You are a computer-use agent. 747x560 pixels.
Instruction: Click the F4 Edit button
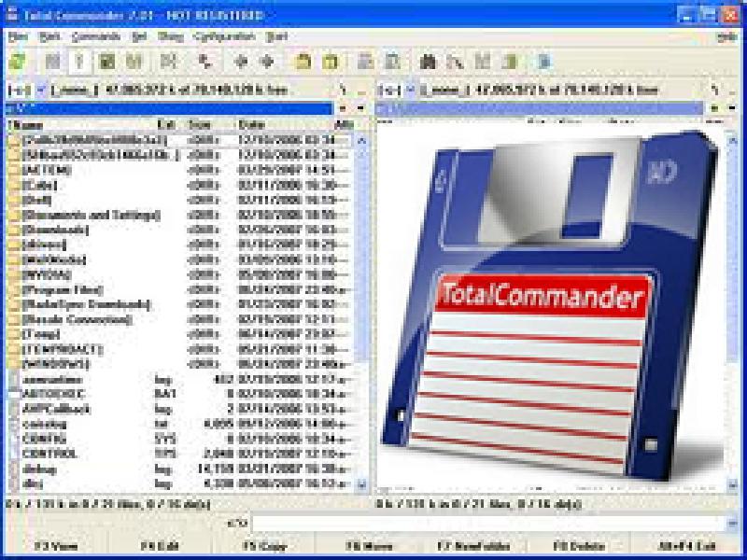[x=160, y=546]
